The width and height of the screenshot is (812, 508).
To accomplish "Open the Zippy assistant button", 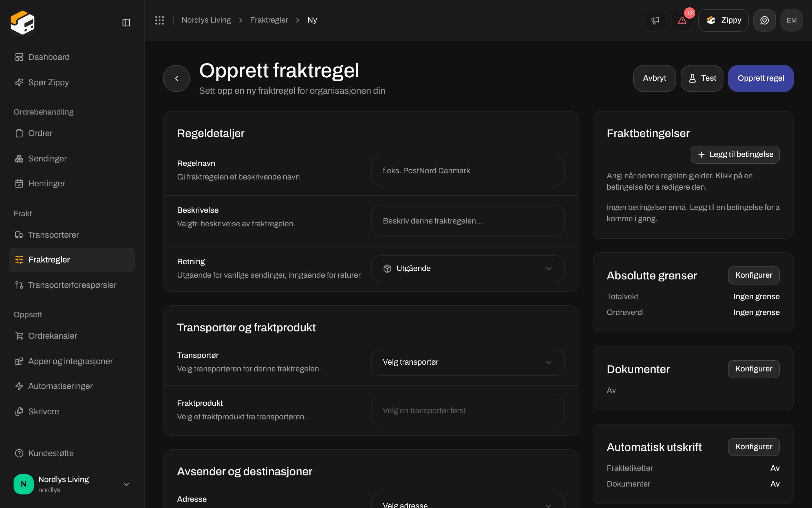I will click(x=723, y=20).
